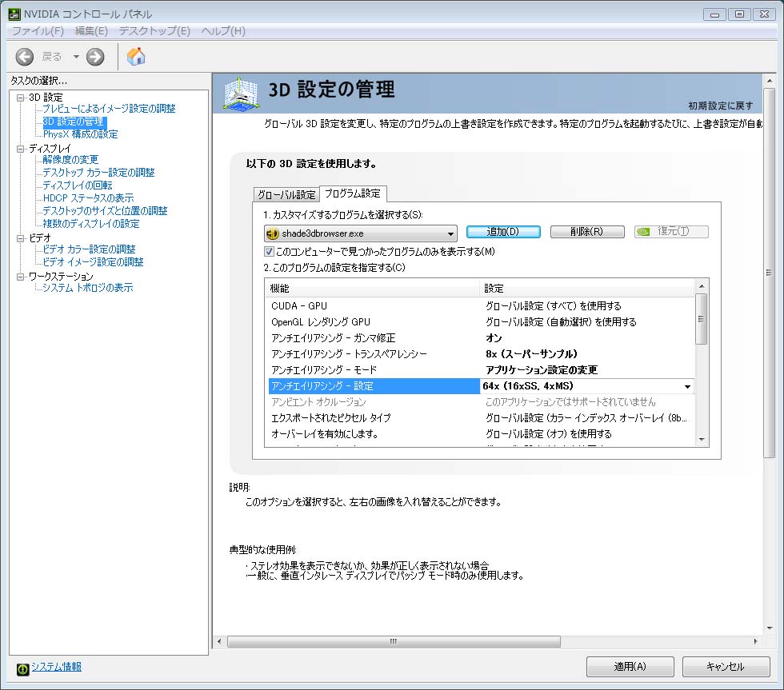784x690 pixels.
Task: Open the システム情報 link
Action: click(57, 667)
